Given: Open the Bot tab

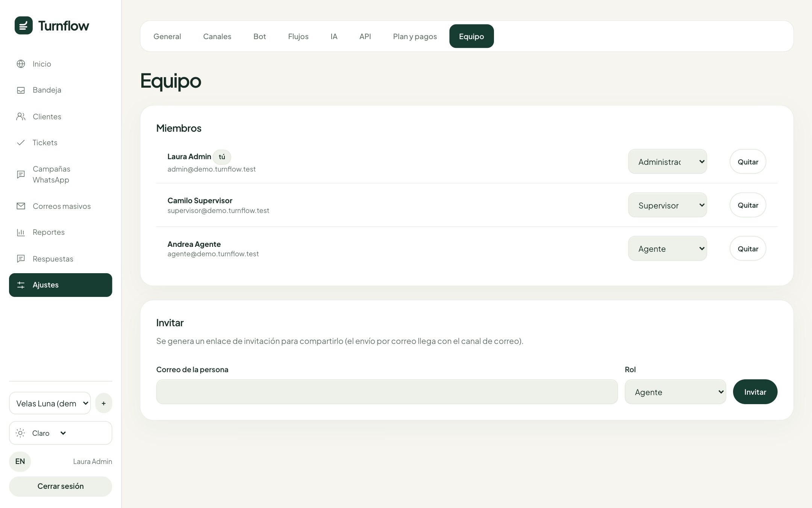Looking at the screenshot, I should tap(260, 37).
